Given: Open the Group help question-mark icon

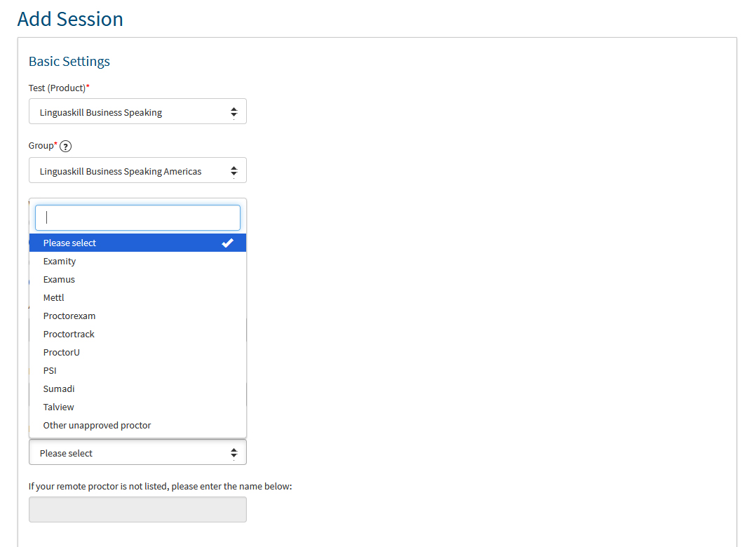Looking at the screenshot, I should [66, 146].
